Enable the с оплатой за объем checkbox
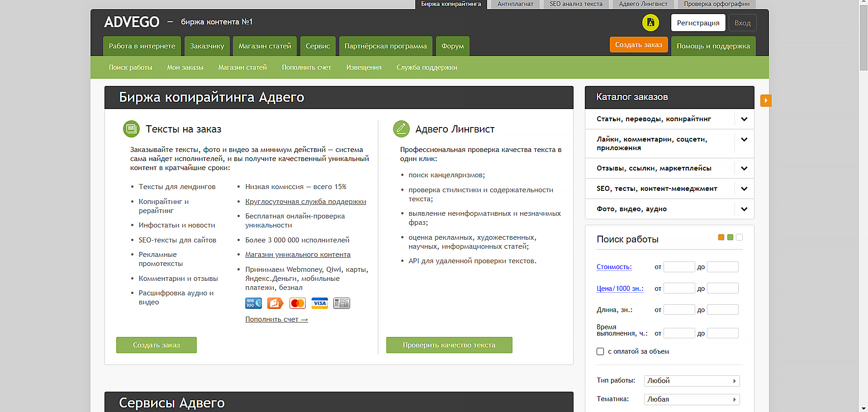Image resolution: width=868 pixels, height=412 pixels. (x=600, y=351)
